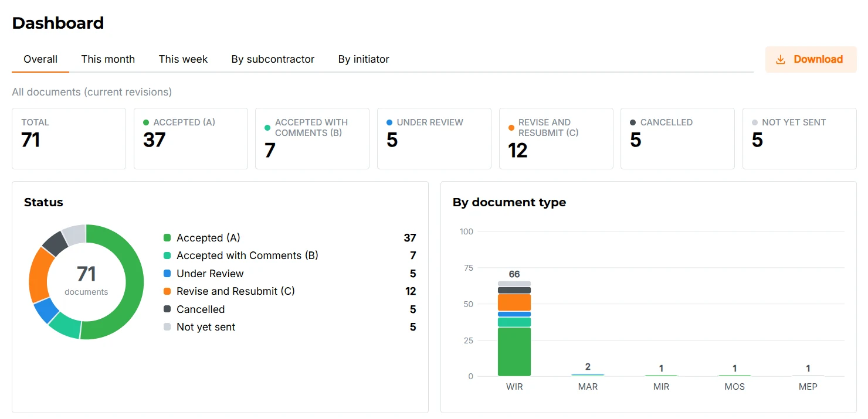
Task: Click the Not yet sent legend label
Action: pyautogui.click(x=206, y=327)
